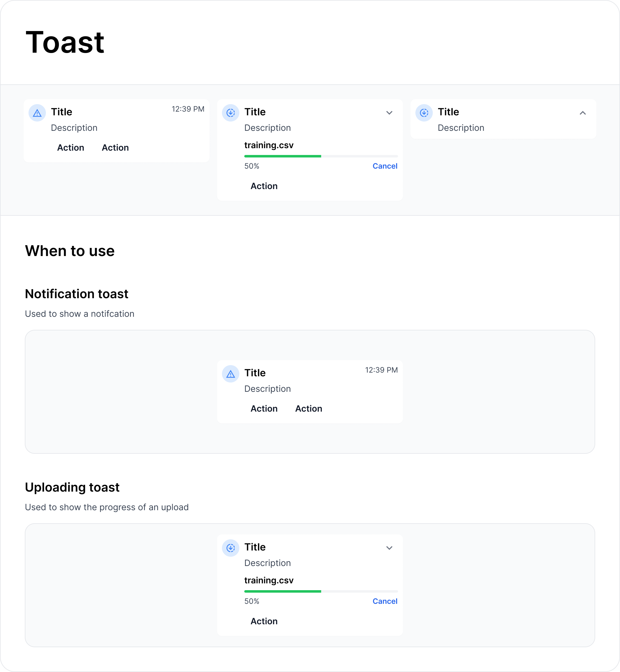Expand the upload toast via its chevron
The image size is (620, 672).
[389, 113]
